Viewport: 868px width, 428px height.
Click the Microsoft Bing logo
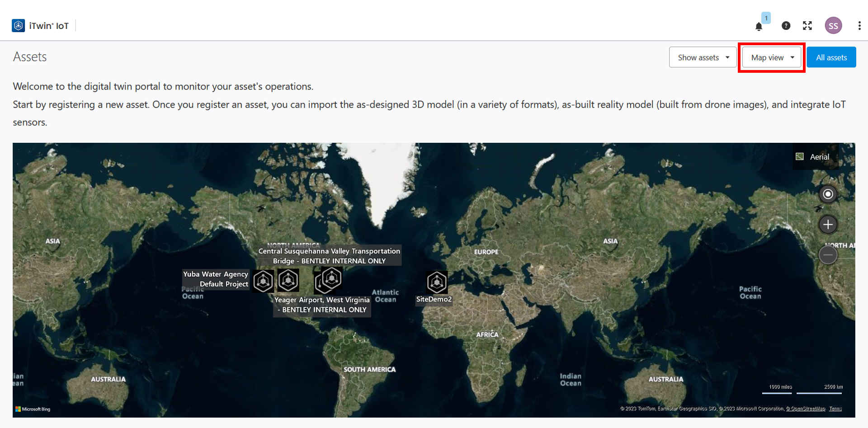tap(33, 409)
